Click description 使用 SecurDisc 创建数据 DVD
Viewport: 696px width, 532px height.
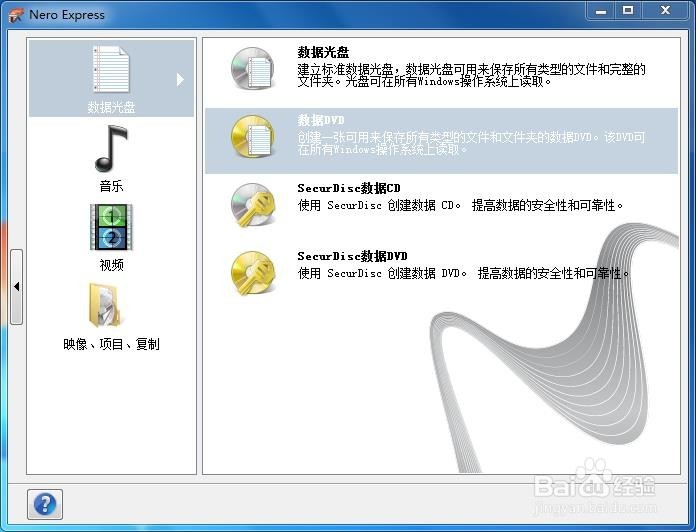pyautogui.click(x=463, y=273)
